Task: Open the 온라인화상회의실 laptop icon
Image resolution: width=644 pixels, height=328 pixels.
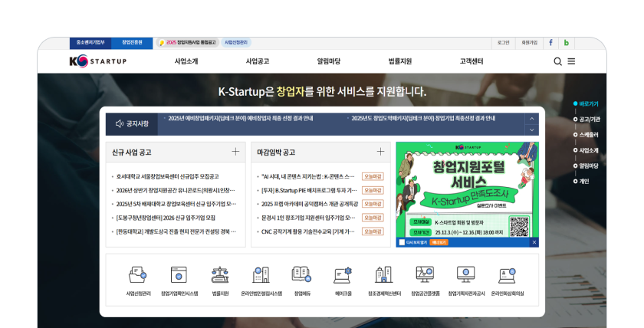Action: tap(508, 274)
